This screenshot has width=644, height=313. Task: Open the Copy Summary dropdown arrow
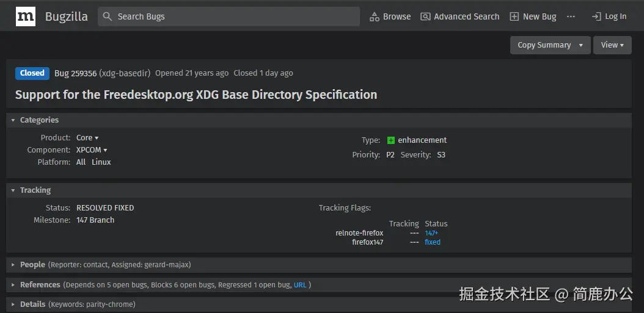pyautogui.click(x=580, y=46)
